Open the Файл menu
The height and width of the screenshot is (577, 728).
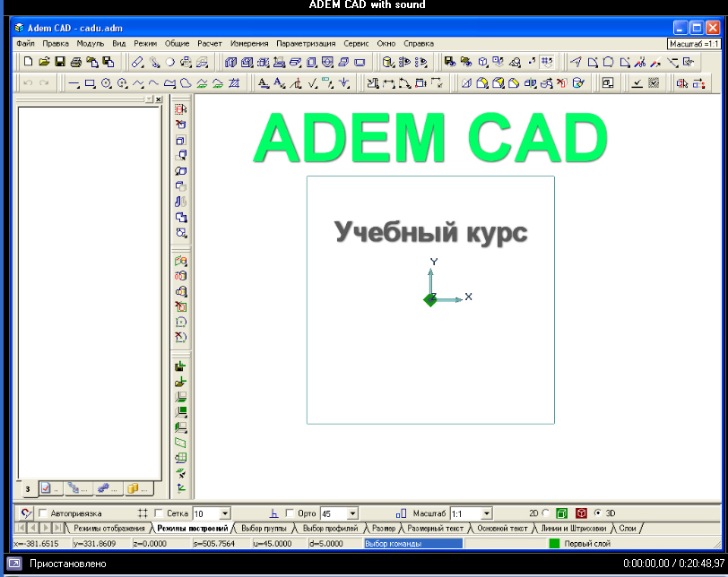pyautogui.click(x=25, y=44)
